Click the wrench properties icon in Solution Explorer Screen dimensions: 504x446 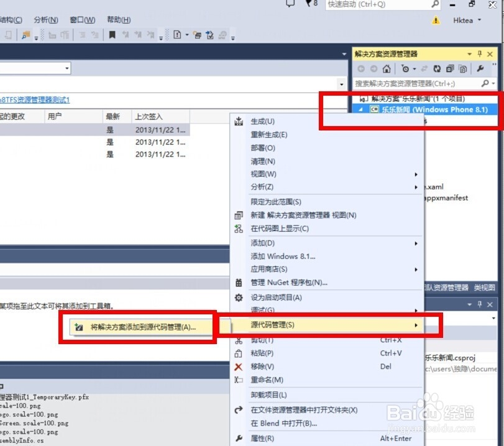[x=480, y=68]
